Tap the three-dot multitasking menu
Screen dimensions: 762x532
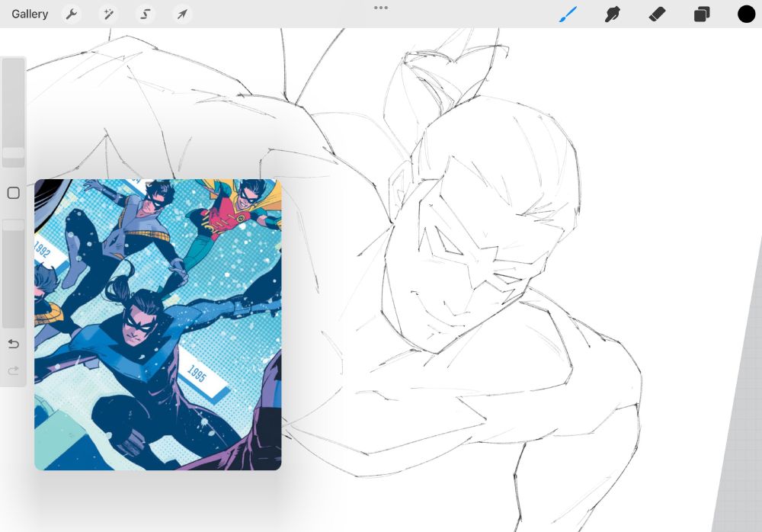click(381, 8)
